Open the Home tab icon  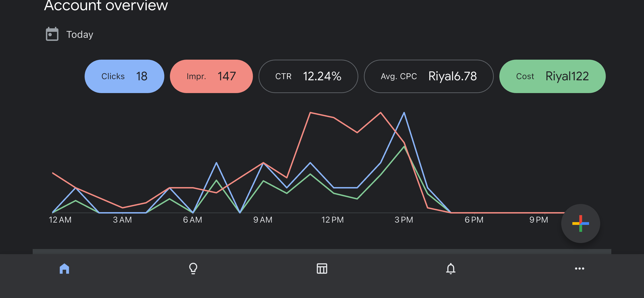[x=64, y=269]
